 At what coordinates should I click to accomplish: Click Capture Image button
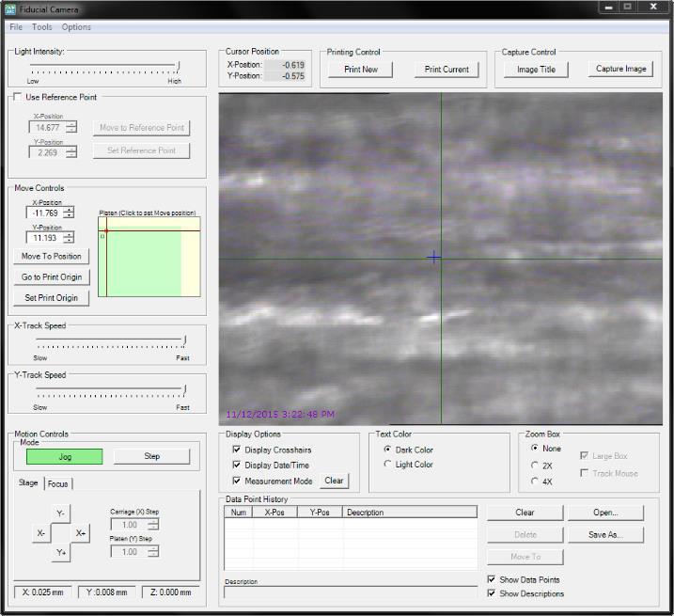[x=620, y=69]
